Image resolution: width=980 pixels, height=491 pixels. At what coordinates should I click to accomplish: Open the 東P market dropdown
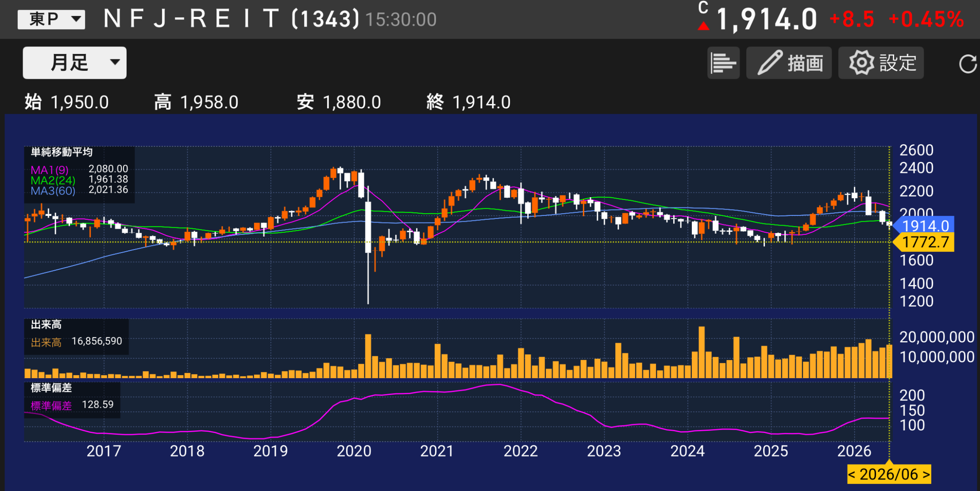[51, 19]
